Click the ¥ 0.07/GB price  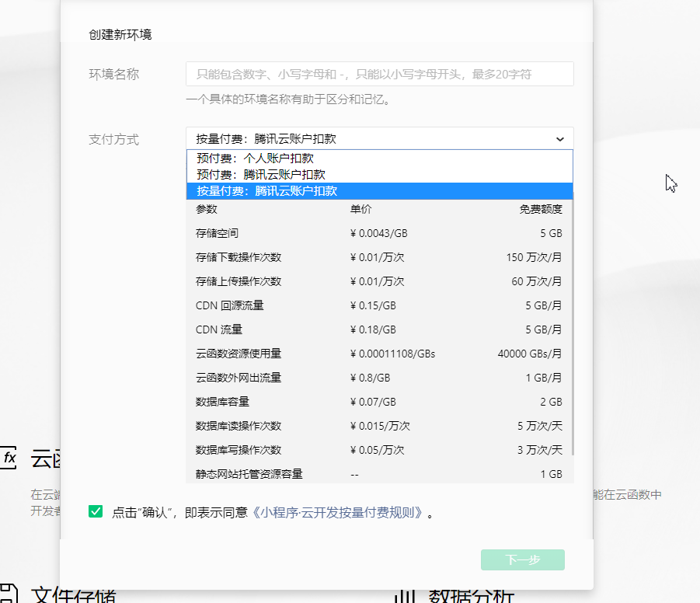point(373,402)
